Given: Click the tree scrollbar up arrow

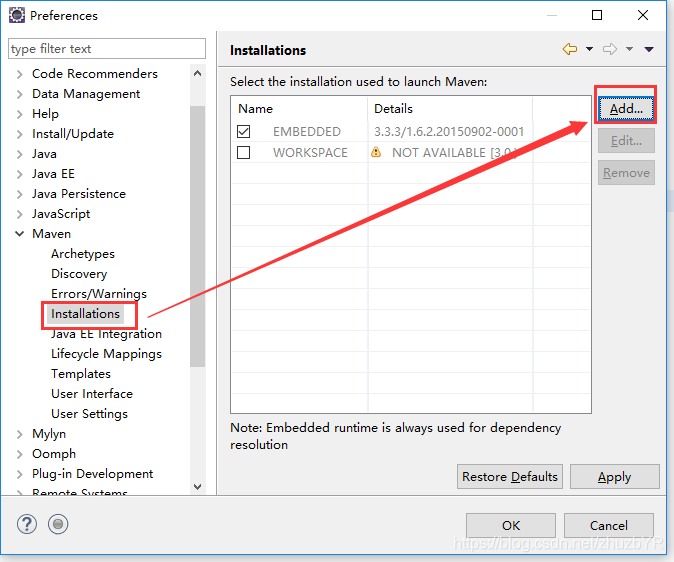Looking at the screenshot, I should point(197,74).
